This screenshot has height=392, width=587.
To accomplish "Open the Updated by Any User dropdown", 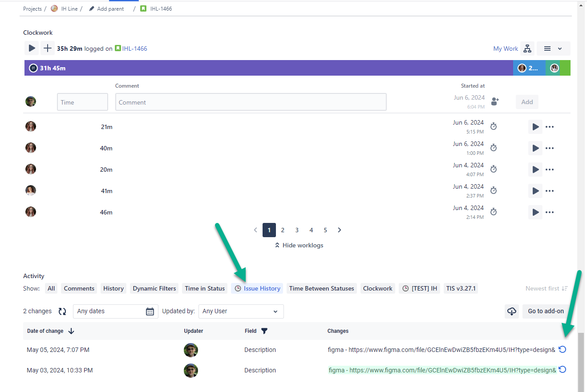I will tap(241, 311).
